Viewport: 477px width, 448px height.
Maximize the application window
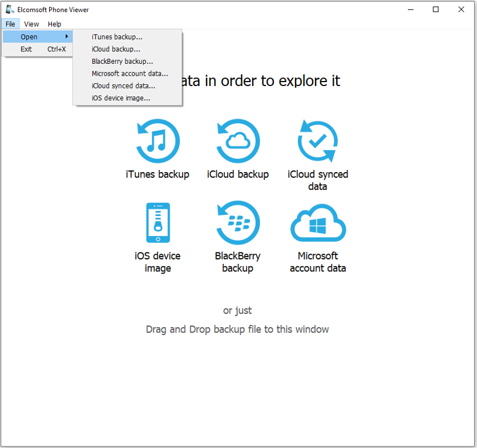tap(435, 9)
